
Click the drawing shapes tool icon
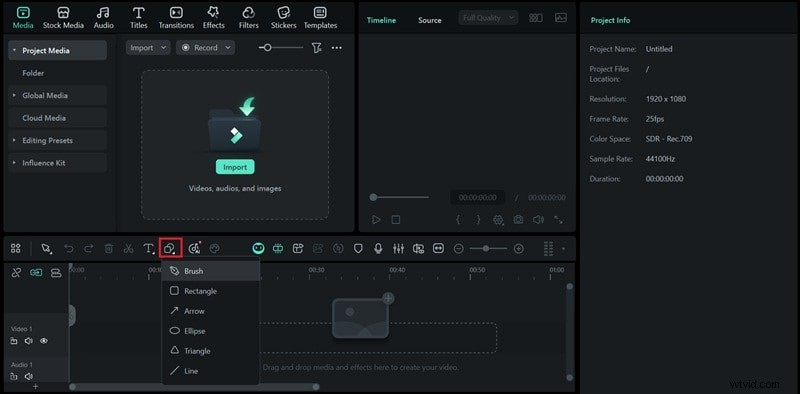[170, 249]
